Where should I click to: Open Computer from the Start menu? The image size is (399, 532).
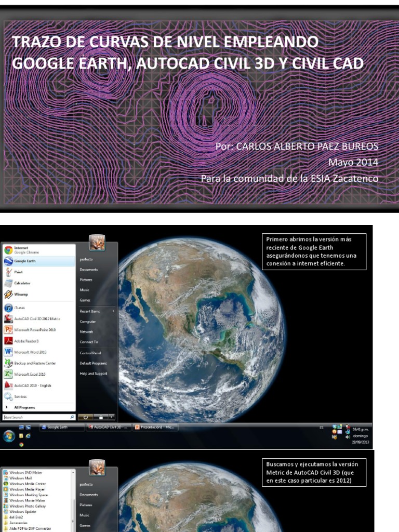(x=87, y=321)
